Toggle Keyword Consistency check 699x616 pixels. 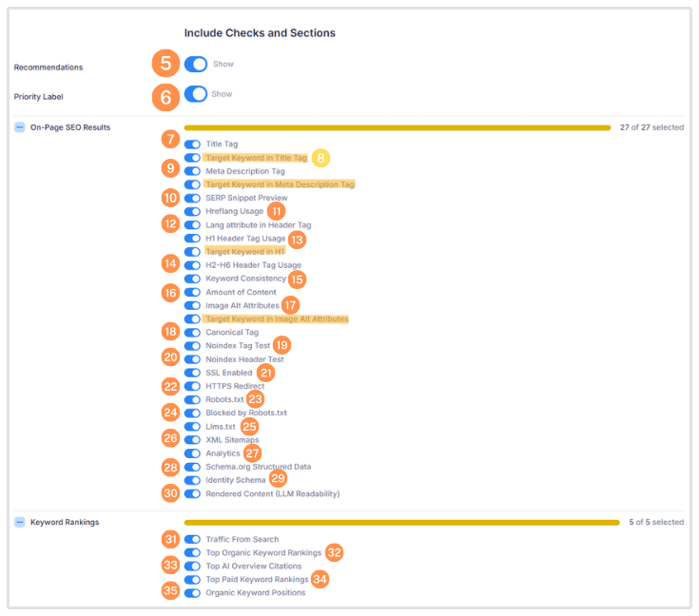tap(192, 279)
